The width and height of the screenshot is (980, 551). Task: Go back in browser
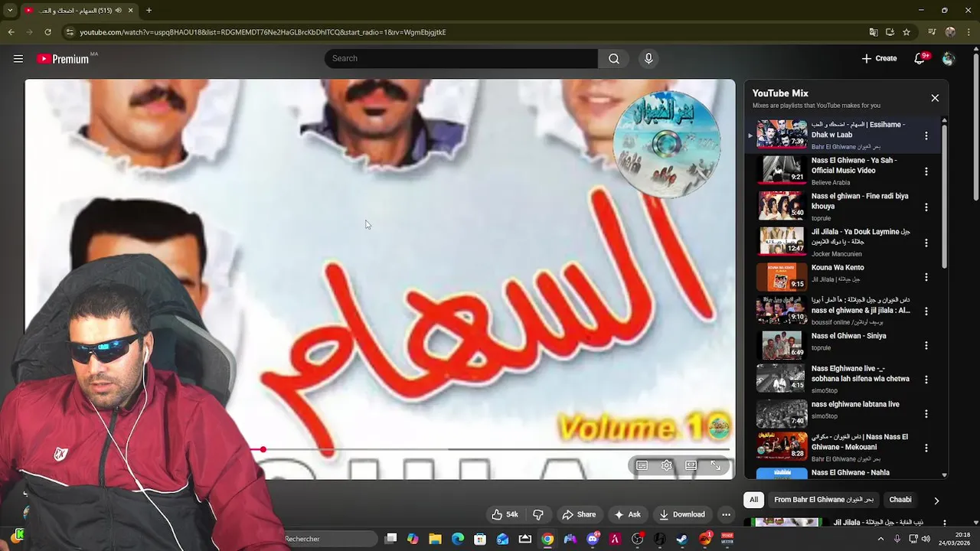point(11,32)
